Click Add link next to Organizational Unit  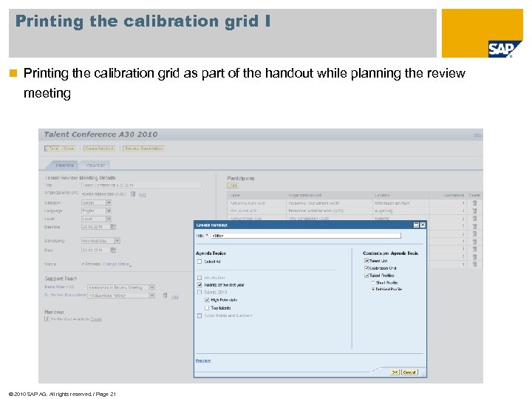point(142,194)
